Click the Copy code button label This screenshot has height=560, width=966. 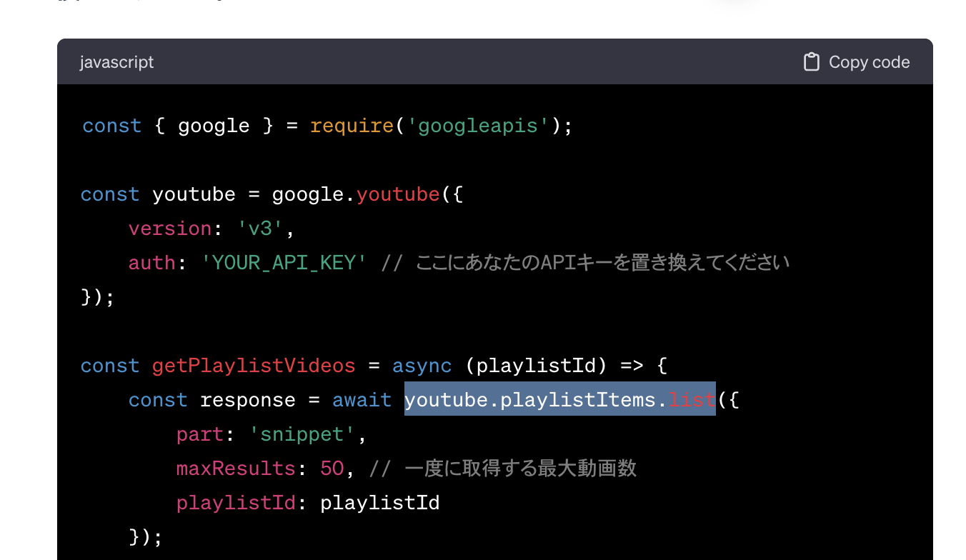pos(869,62)
